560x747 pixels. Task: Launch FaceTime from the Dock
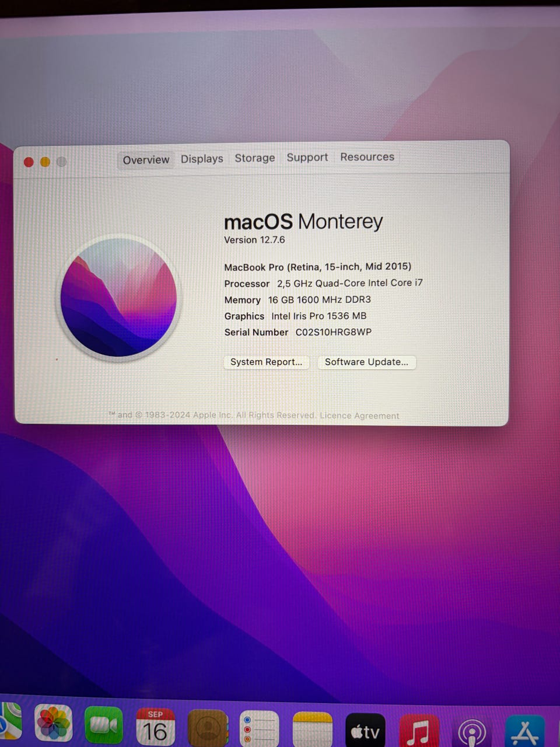[104, 725]
